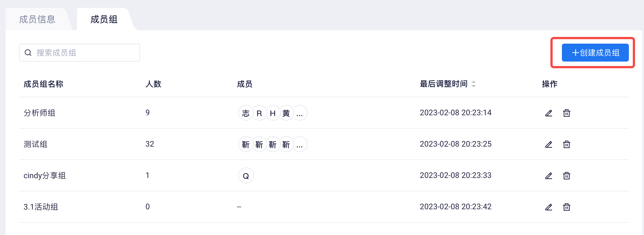Delete the 测试组 row
The image size is (644, 235).
tap(567, 144)
